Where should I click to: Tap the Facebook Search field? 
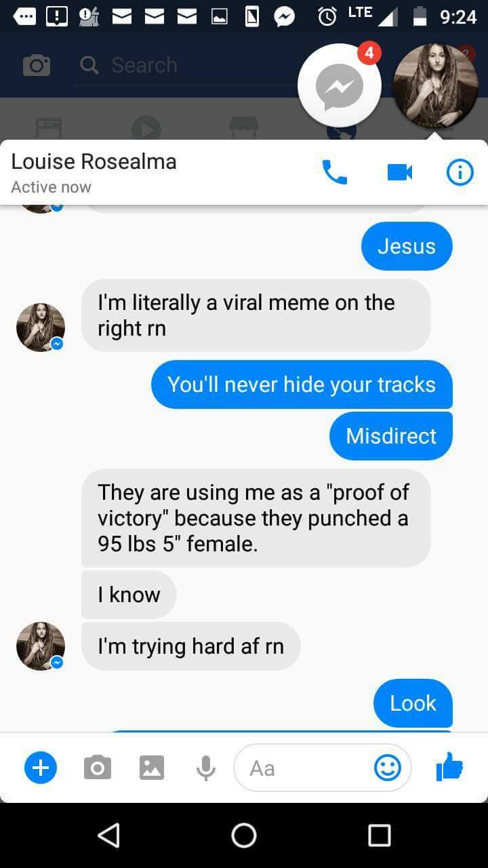tap(183, 65)
